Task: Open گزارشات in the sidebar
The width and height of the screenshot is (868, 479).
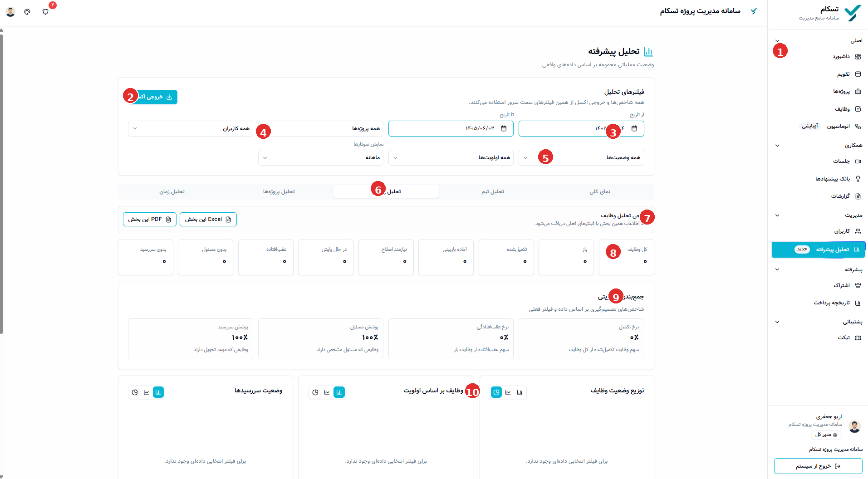Action: pos(846,196)
